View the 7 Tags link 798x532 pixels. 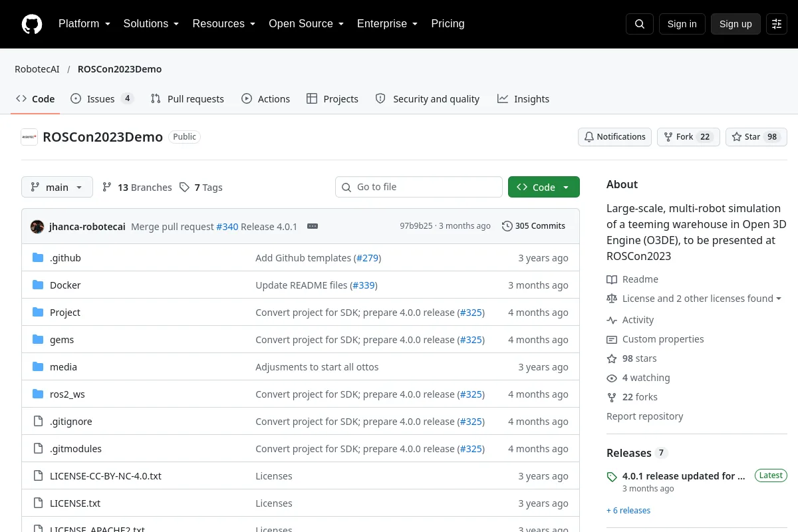tap(201, 188)
